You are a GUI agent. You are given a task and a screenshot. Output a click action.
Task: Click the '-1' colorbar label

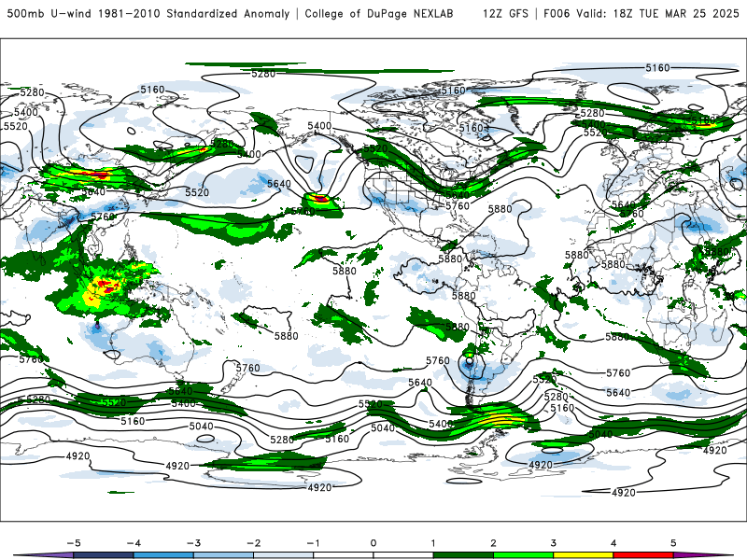click(313, 543)
